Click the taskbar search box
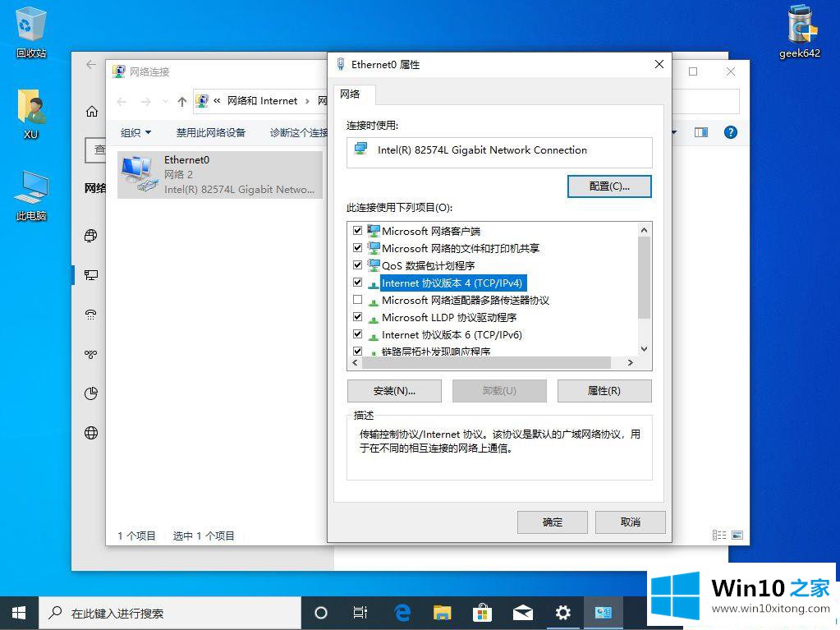Viewport: 840px width, 630px height. pos(172,613)
